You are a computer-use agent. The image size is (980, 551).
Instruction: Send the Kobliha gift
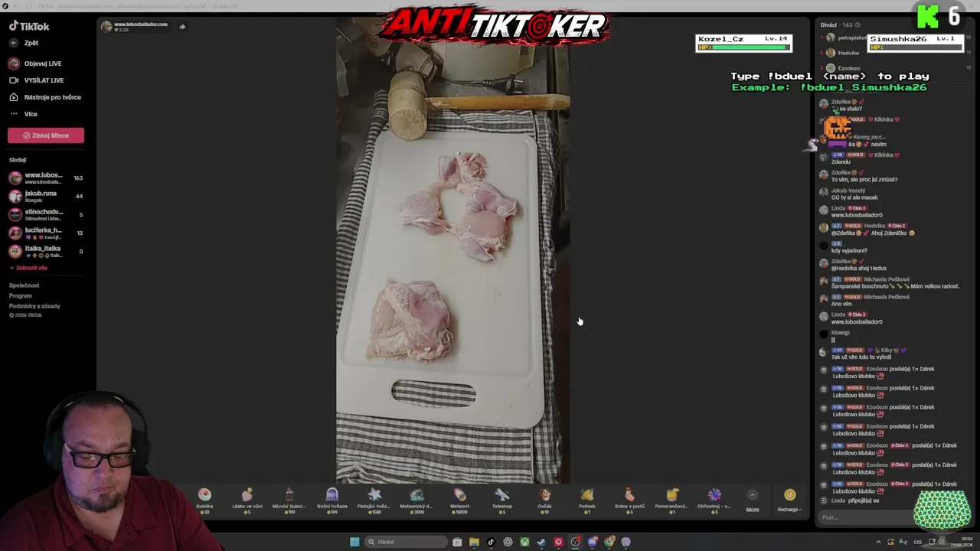pyautogui.click(x=204, y=500)
